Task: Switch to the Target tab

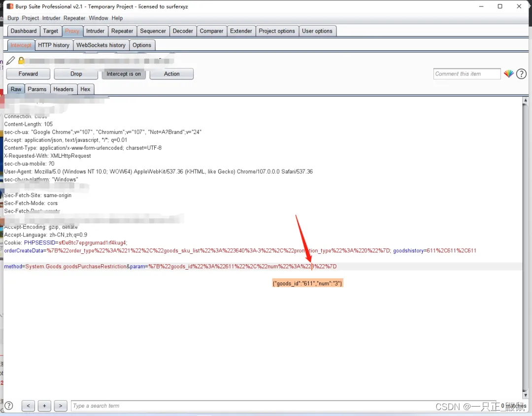Action: coord(51,31)
